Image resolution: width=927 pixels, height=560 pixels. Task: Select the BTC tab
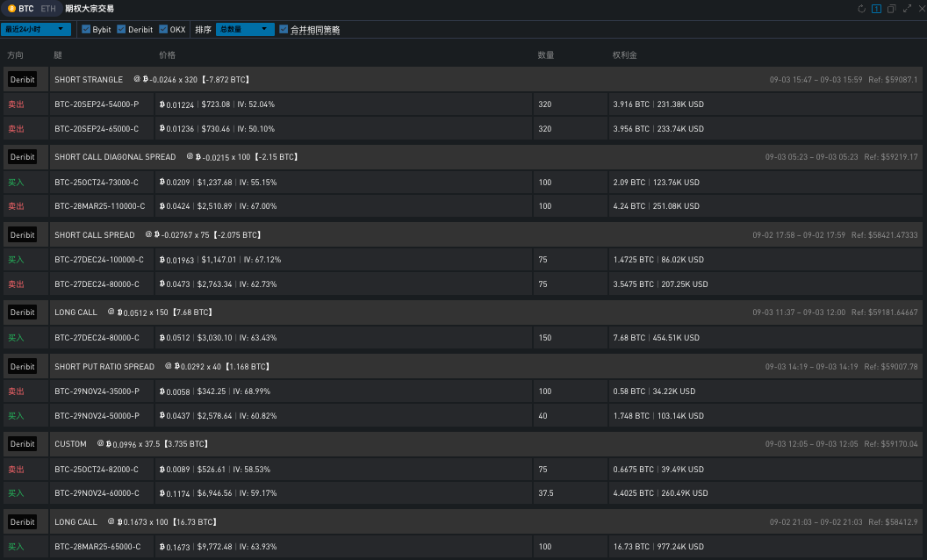tap(26, 8)
